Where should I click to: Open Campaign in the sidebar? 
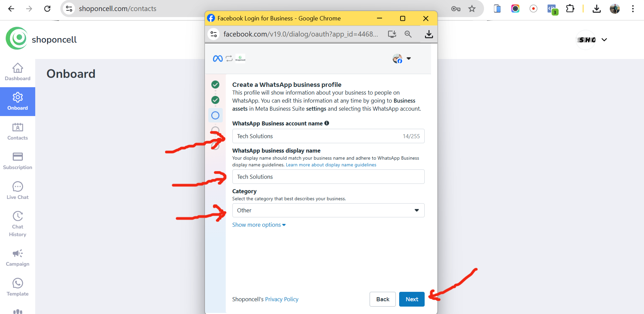tap(17, 258)
